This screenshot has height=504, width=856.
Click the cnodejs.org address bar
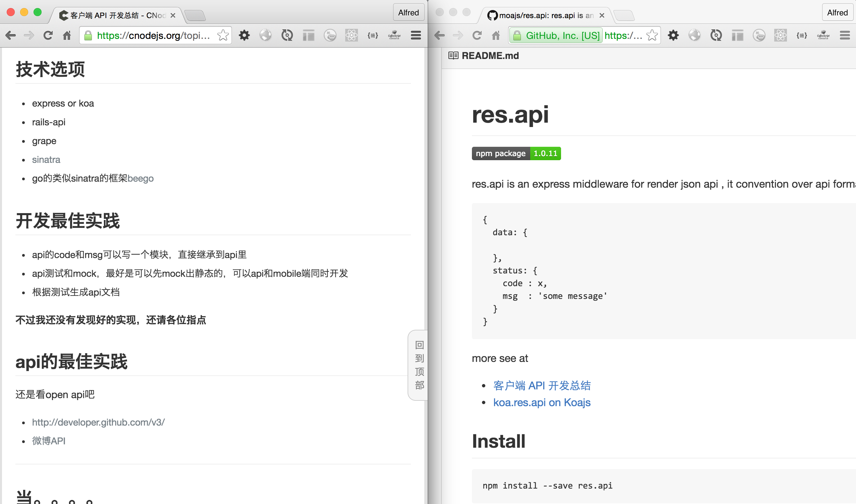pyautogui.click(x=153, y=35)
